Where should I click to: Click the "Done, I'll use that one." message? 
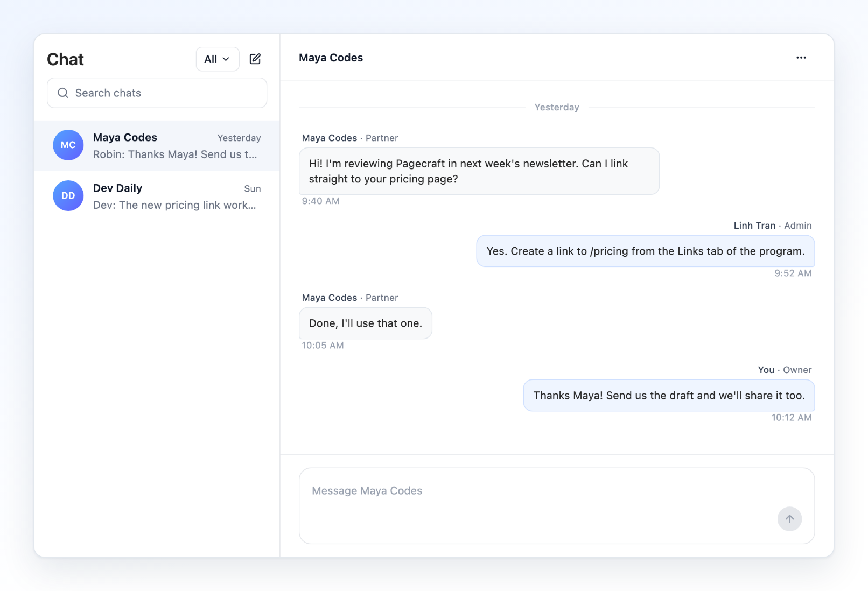pyautogui.click(x=366, y=323)
